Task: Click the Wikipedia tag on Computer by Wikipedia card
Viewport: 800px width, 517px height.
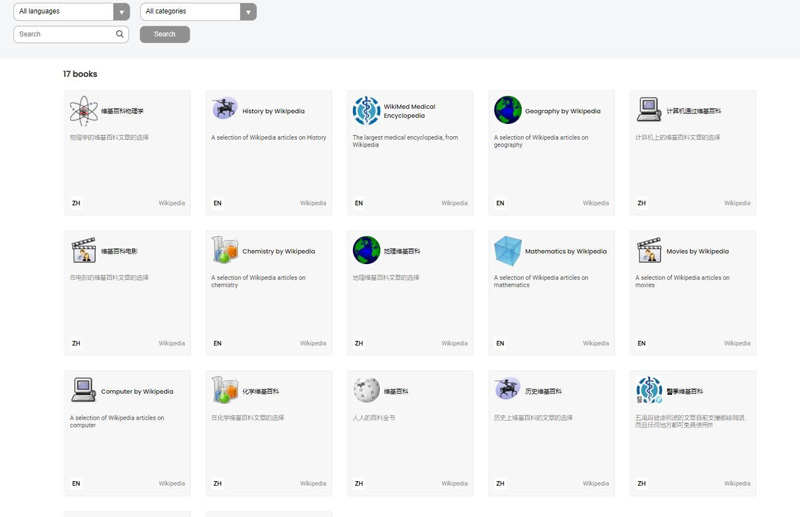Action: (171, 483)
